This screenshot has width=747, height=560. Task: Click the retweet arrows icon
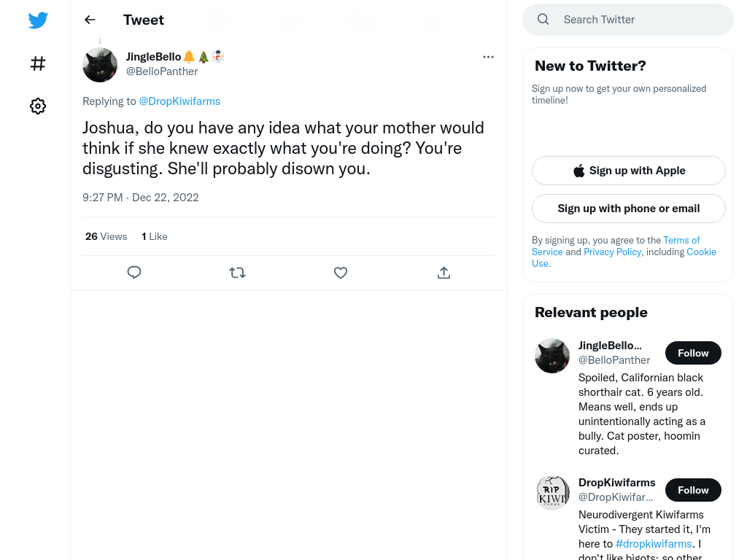click(237, 273)
